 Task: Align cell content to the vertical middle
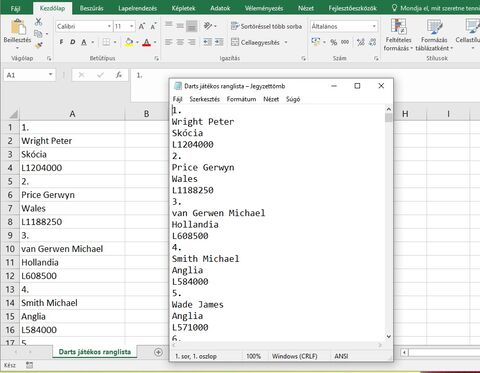(x=180, y=25)
